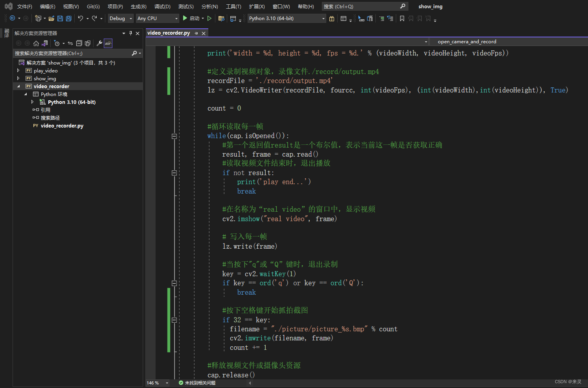Change the 146% zoom level control
588x388 pixels.
(157, 382)
